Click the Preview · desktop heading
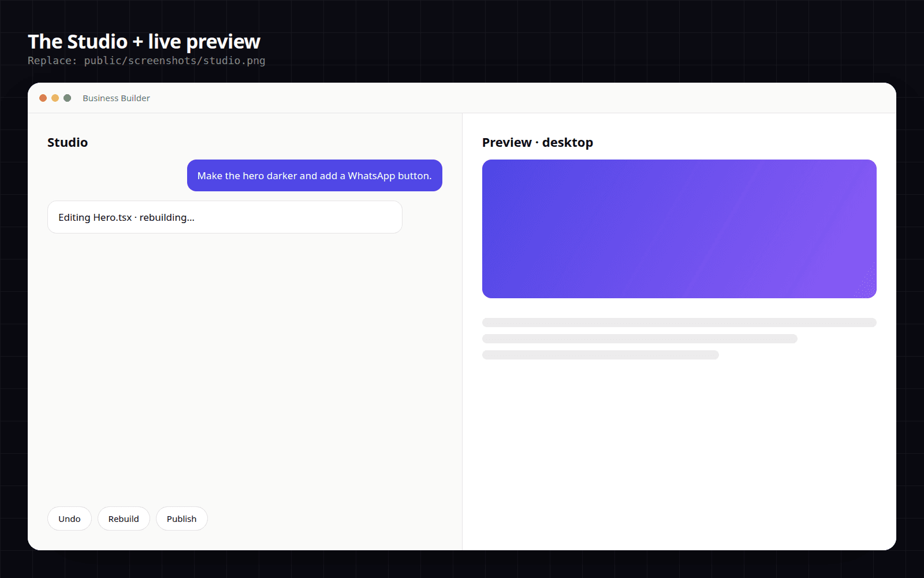924x578 pixels. 537,142
